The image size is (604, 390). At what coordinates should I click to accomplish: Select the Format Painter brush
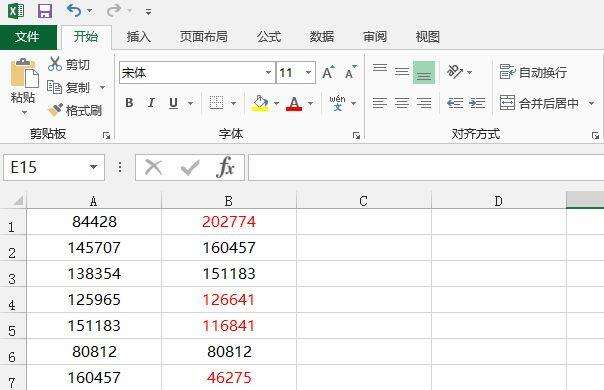point(74,111)
